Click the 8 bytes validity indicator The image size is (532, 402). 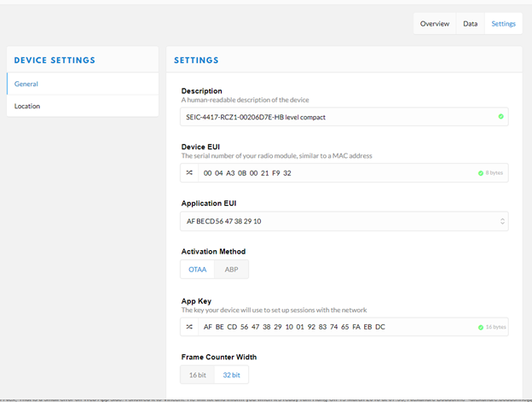click(x=492, y=173)
